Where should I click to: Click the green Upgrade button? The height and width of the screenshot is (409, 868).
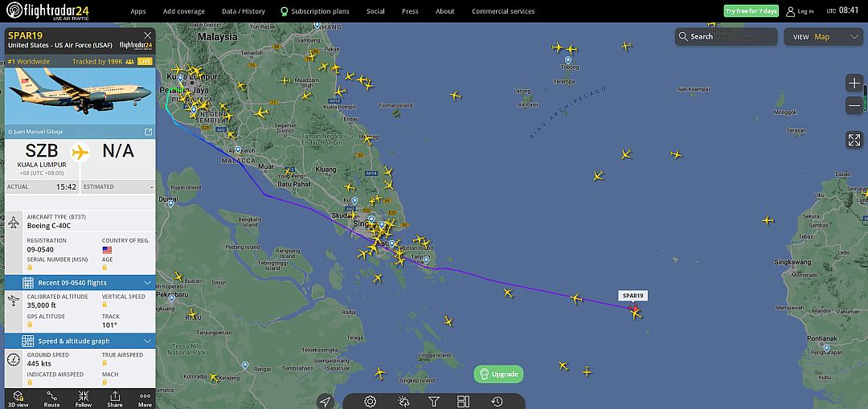499,374
